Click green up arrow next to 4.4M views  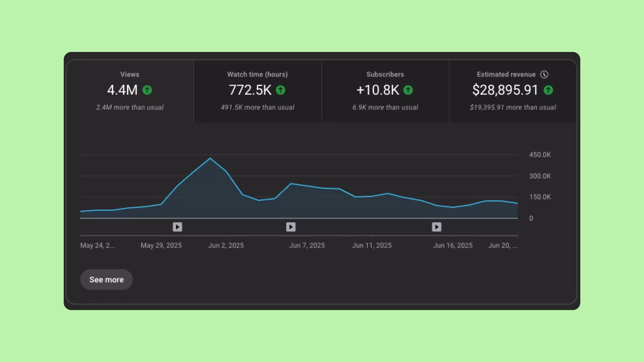tap(147, 90)
